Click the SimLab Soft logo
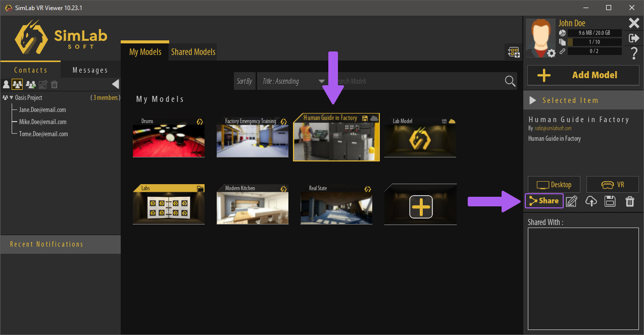 click(x=61, y=37)
